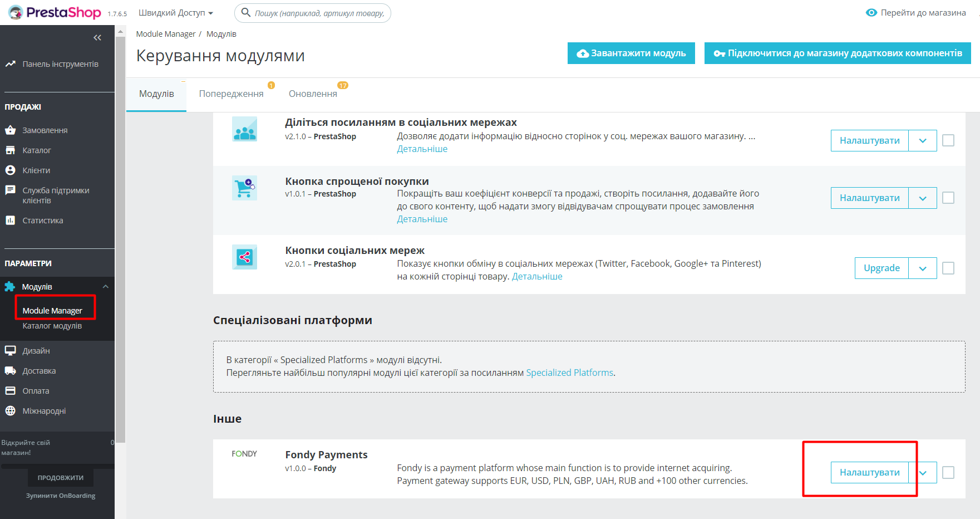Open Замовлення in the sidebar
Screen dimensions: 980x519
[45, 130]
